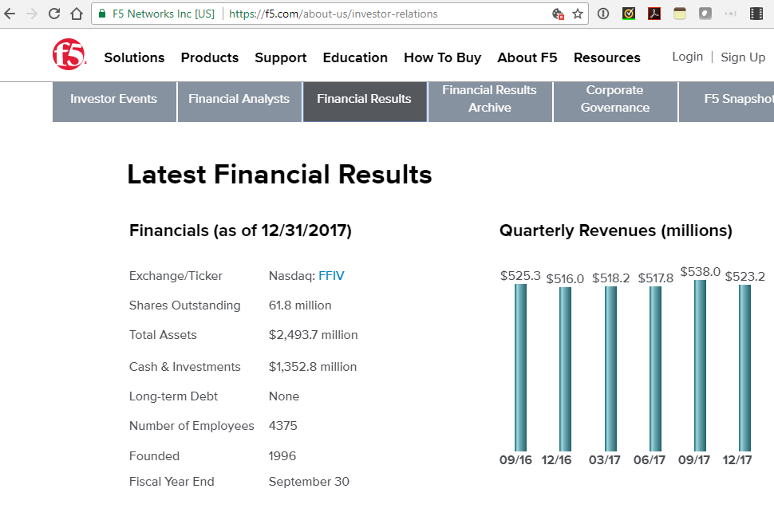Viewport: 774px width, 532px height.
Task: Open the Corporate Governance section
Action: 614,98
